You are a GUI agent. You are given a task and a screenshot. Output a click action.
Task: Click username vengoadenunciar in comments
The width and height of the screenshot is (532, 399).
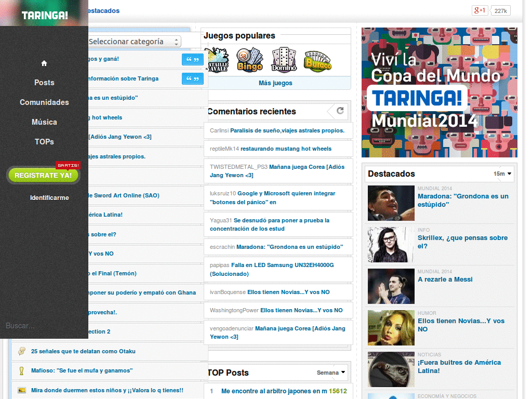tap(231, 328)
